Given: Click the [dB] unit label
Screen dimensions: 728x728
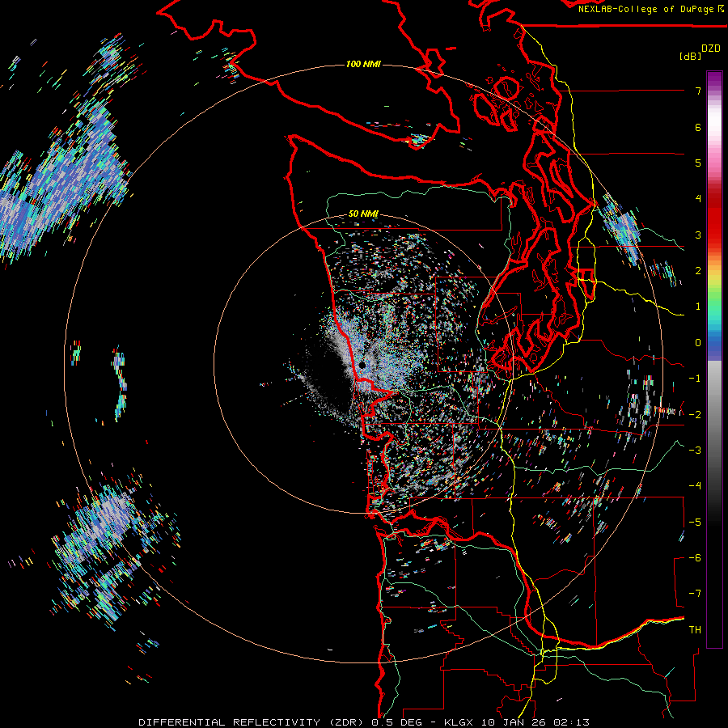Looking at the screenshot, I should click(x=691, y=56).
